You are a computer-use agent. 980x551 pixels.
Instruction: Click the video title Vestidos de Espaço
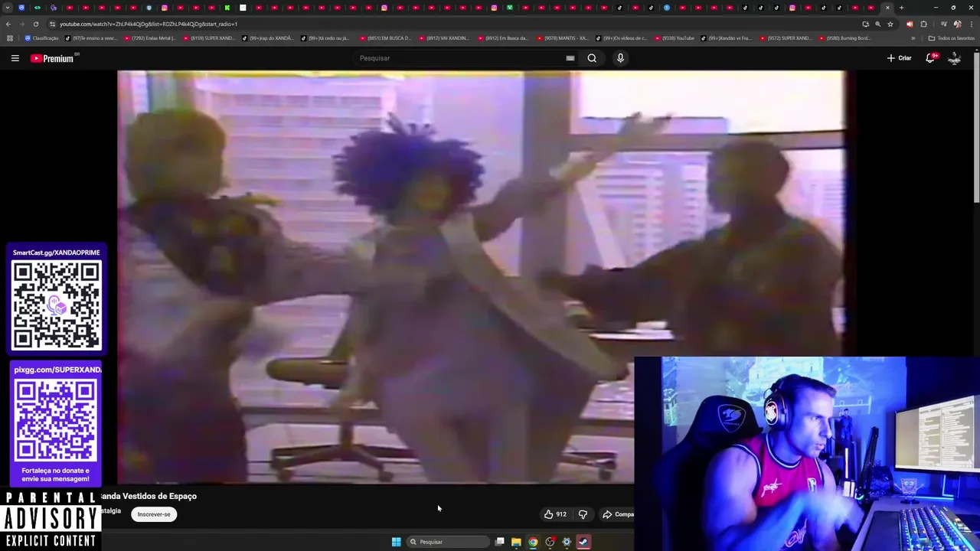pyautogui.click(x=149, y=496)
